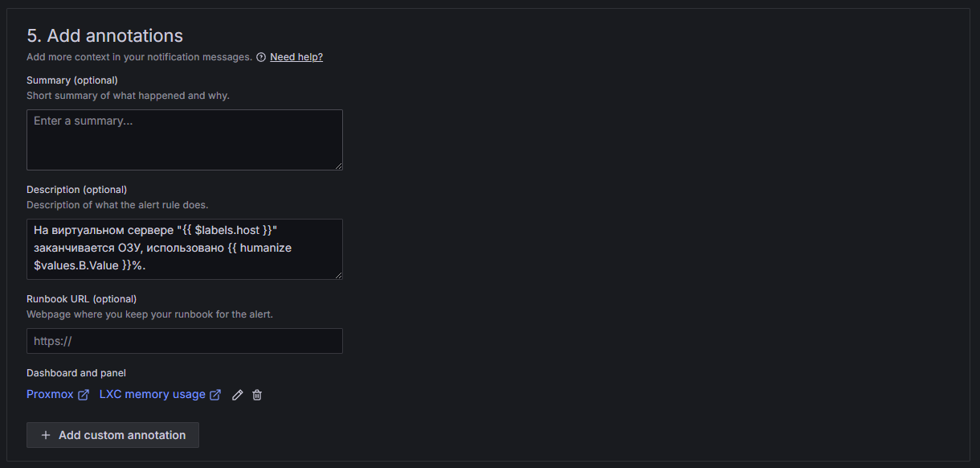Edit the linked dashboard using the pencil icon
The width and height of the screenshot is (980, 468).
point(237,395)
